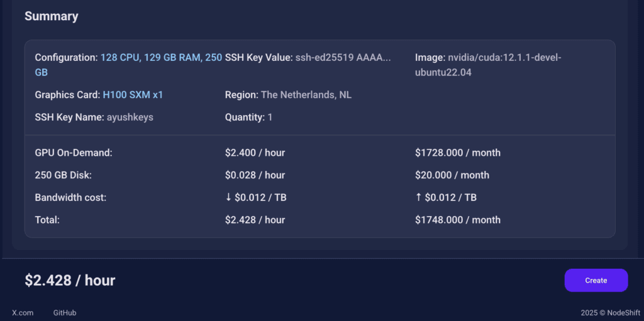Select download bandwidth cost ↓ $0.012 / TB

coord(256,197)
